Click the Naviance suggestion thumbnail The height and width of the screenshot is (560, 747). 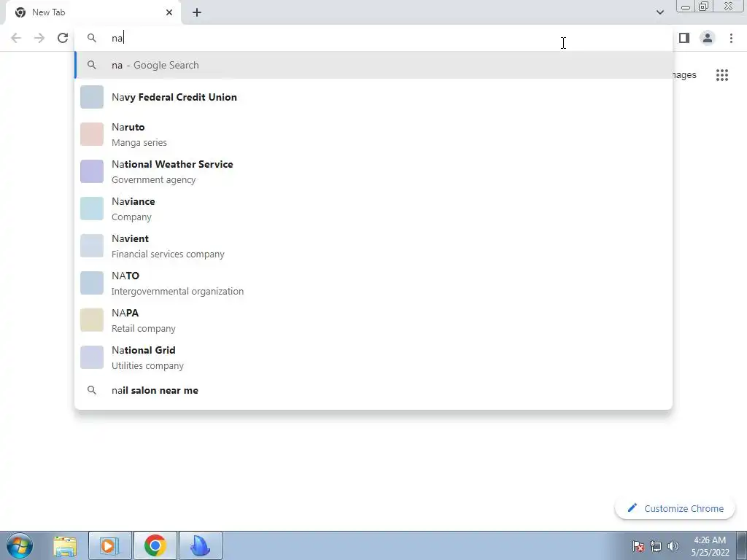coord(92,209)
